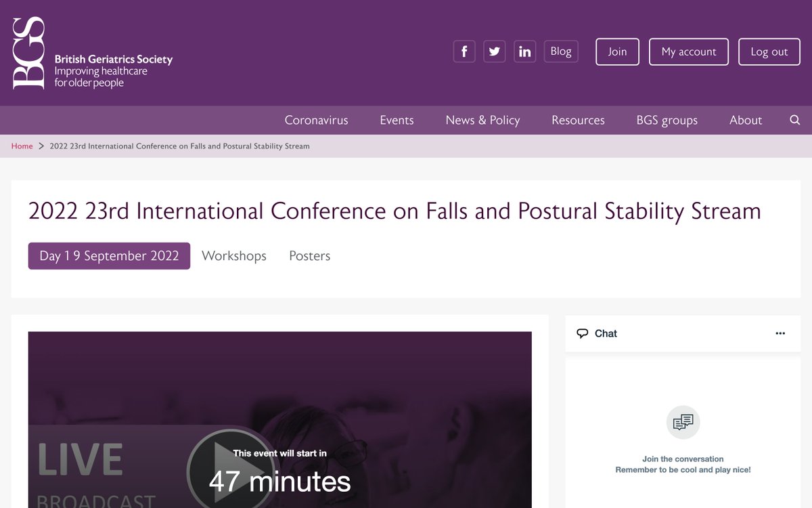This screenshot has height=508, width=812.
Task: Click the Chat speech bubble icon
Action: point(582,333)
